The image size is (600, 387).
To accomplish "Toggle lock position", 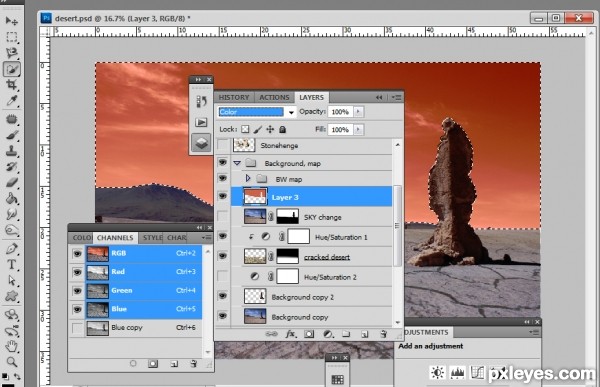I will click(x=270, y=129).
